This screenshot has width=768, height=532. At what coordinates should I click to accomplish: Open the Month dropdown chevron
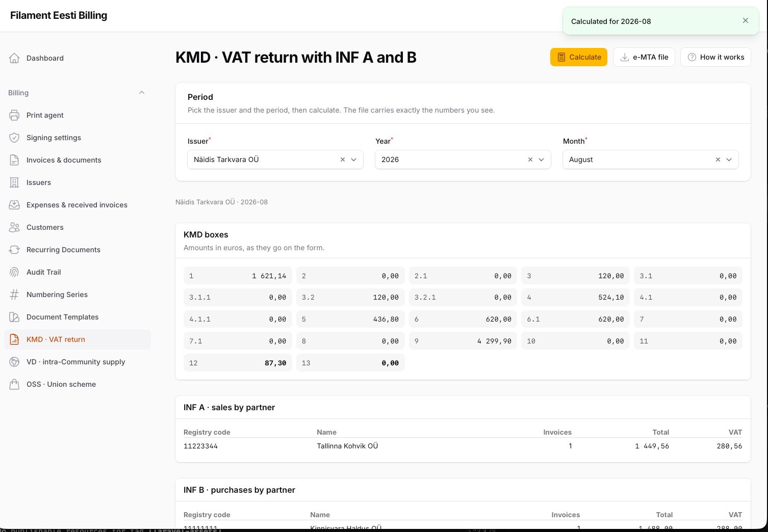pos(729,159)
